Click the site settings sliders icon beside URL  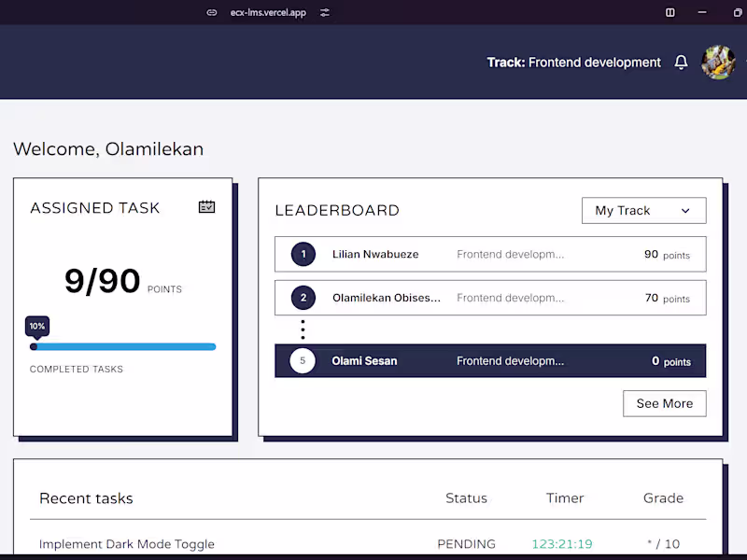[x=324, y=12]
